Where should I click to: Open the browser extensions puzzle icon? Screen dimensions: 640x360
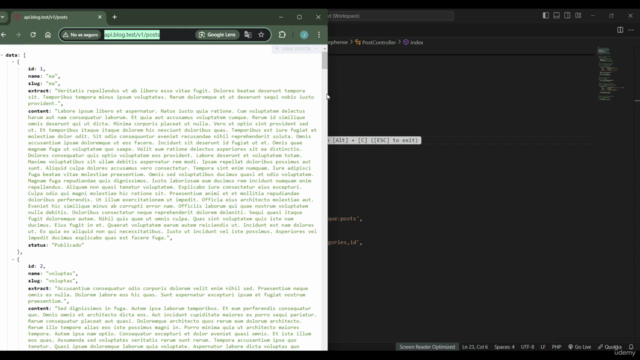point(282,35)
